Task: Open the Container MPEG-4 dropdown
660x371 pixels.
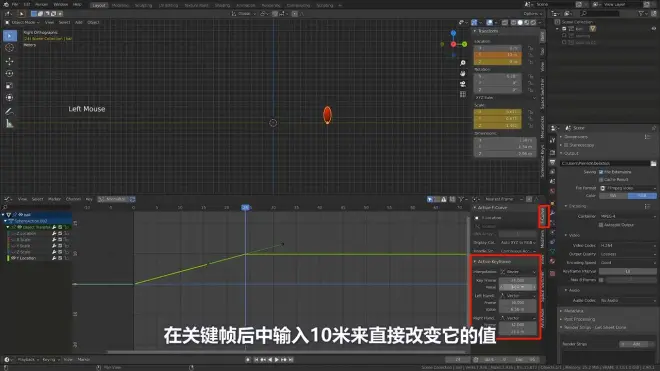Action: [628, 216]
